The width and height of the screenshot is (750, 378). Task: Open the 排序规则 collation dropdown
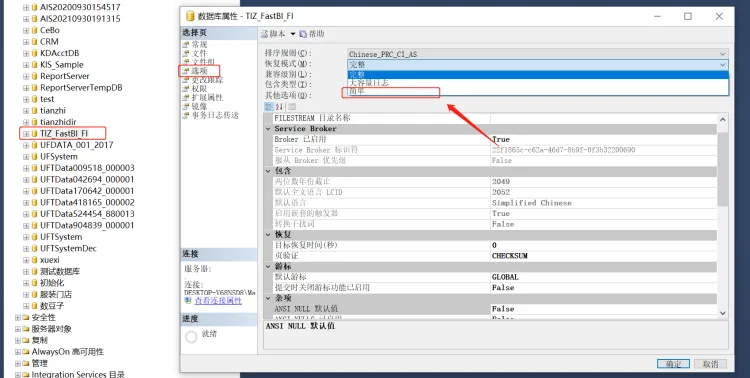click(x=538, y=54)
